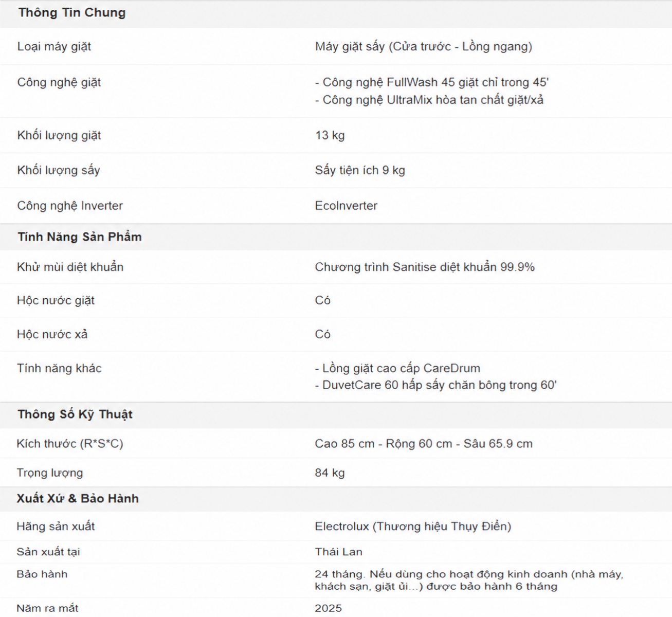Image resolution: width=672 pixels, height=617 pixels.
Task: Click the Thông Số Kỹ Thuật heading
Action: tap(75, 414)
